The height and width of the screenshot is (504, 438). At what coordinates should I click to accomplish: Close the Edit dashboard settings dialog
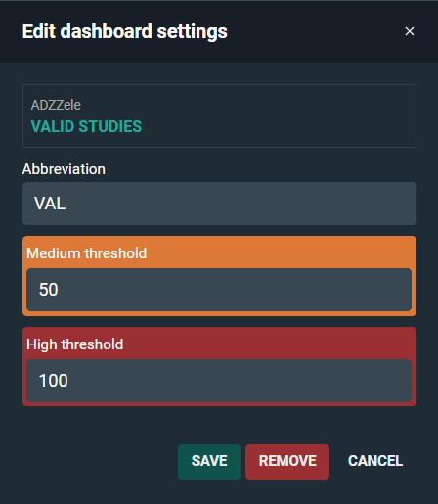click(x=410, y=31)
